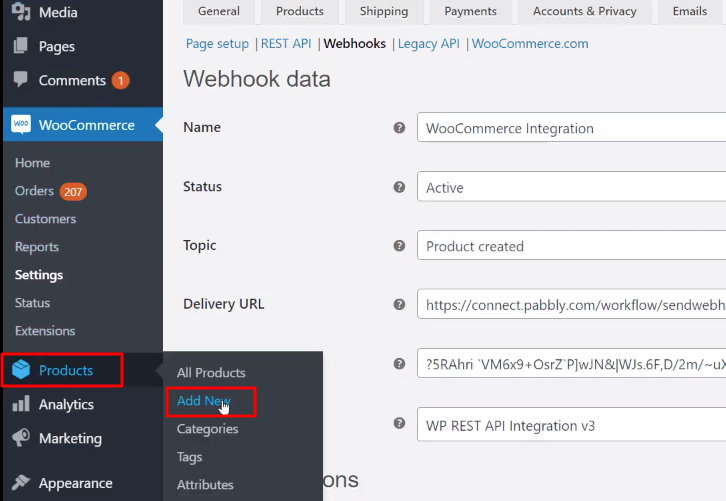Switch to the Products settings tab
Viewport: 726px width, 501px height.
tap(300, 11)
